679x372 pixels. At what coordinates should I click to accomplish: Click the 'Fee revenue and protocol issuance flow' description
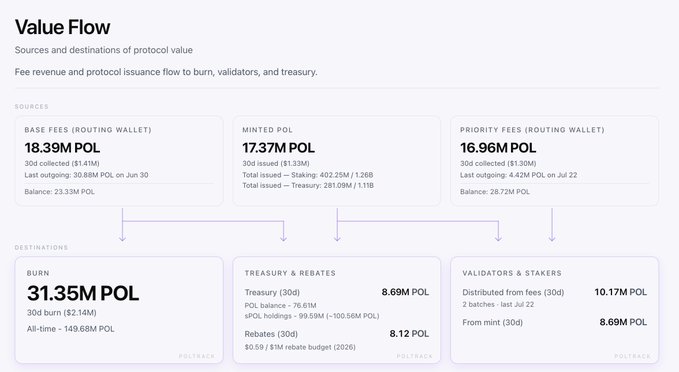(166, 72)
